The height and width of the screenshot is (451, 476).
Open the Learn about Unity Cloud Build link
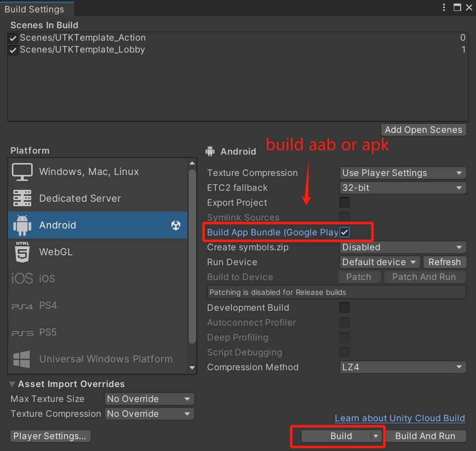click(400, 418)
